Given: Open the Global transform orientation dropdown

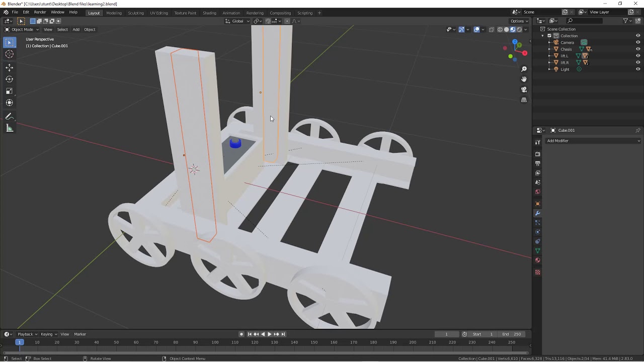Looking at the screenshot, I should (x=237, y=21).
